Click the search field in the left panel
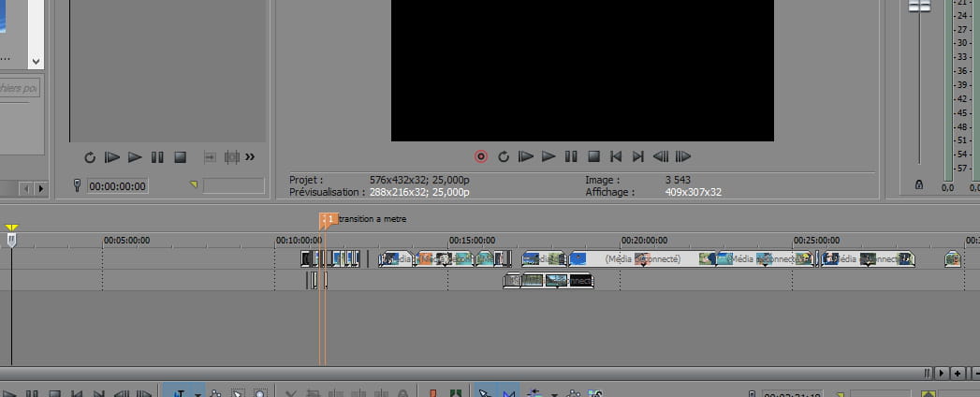 [20, 88]
